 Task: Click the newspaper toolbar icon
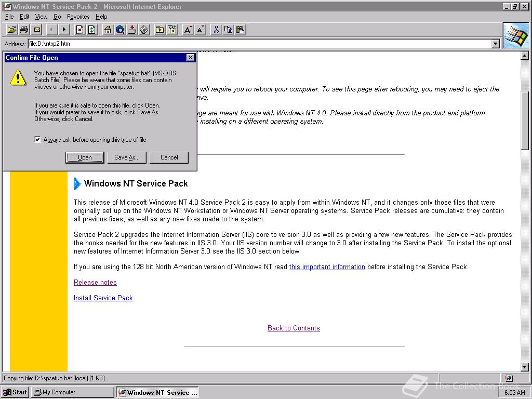point(144,30)
